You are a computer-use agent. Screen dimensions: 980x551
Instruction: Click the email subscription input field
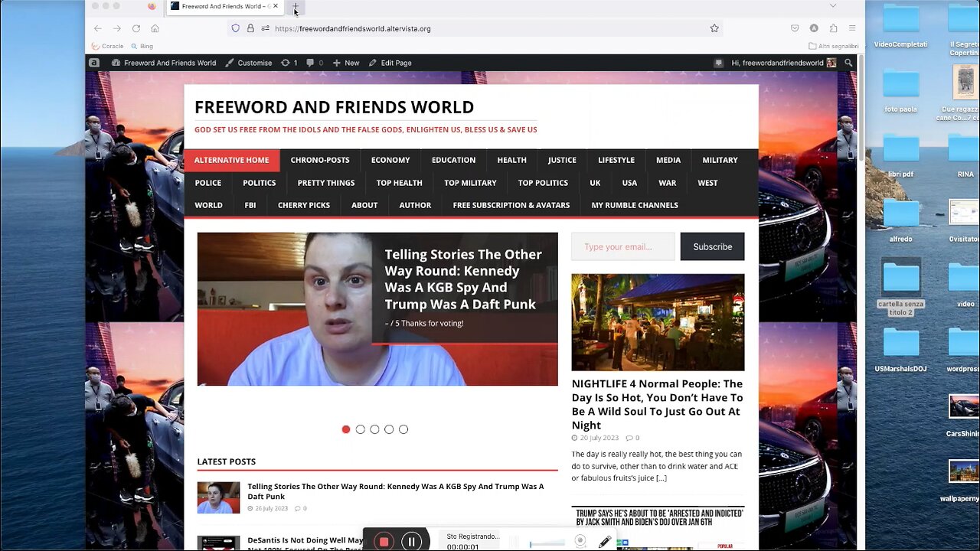623,246
